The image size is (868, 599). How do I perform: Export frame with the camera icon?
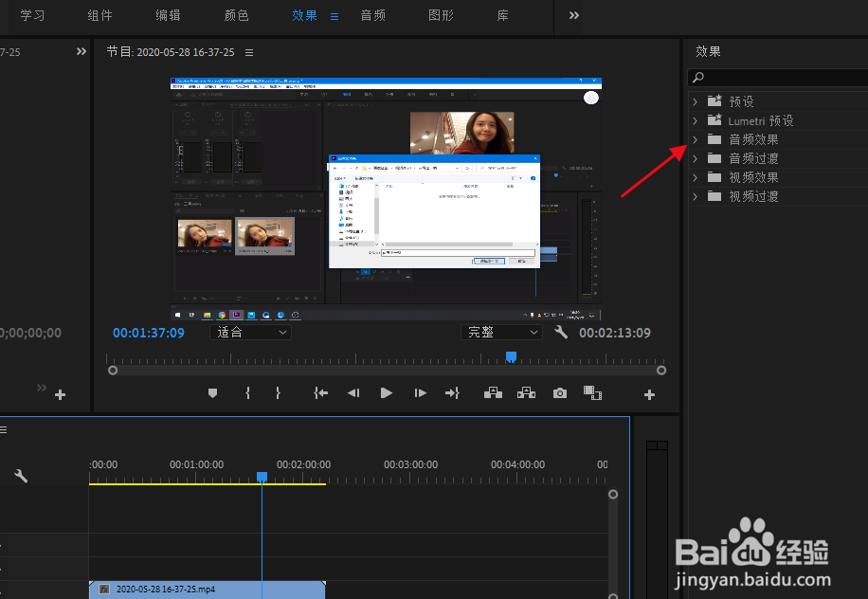pos(560,393)
